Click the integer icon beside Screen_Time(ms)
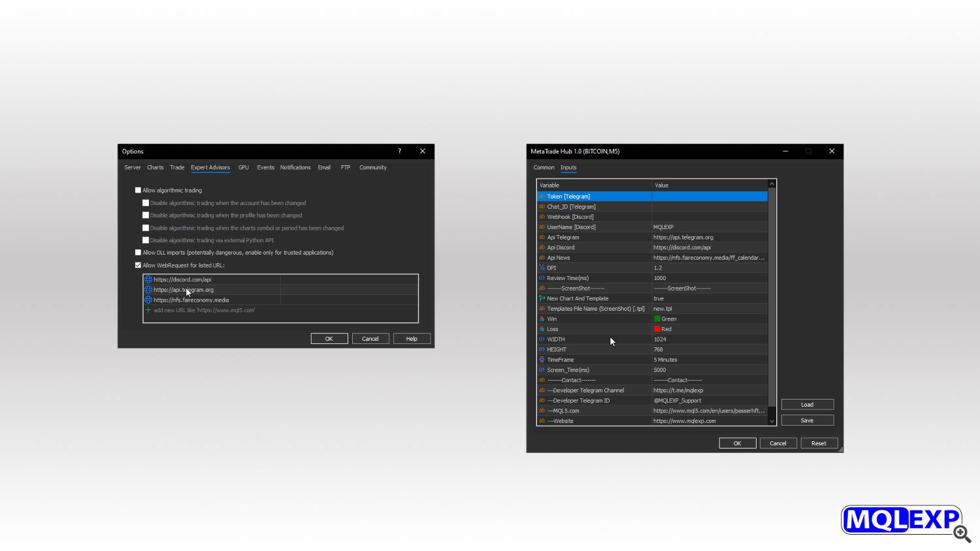Viewport: 980px width, 551px height. (x=542, y=370)
